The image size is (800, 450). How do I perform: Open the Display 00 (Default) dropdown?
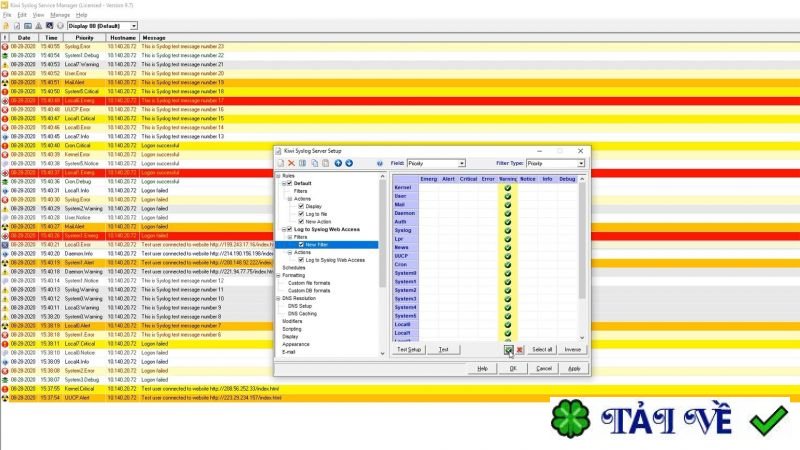click(x=134, y=26)
